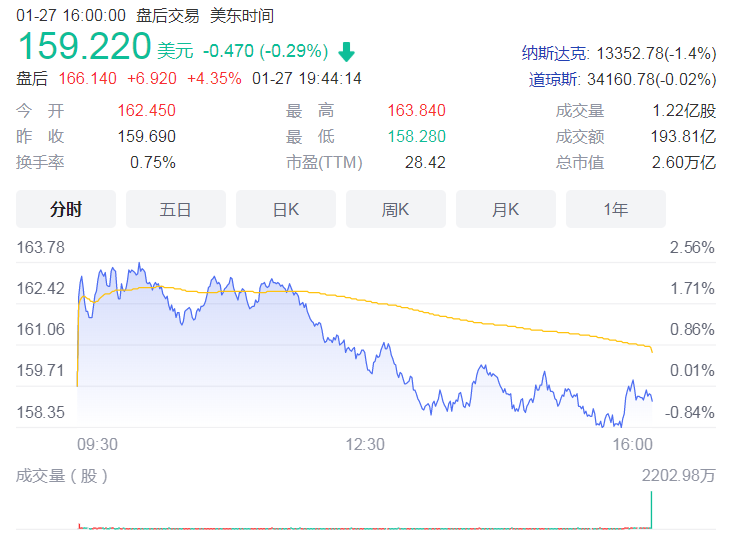
Task: Click the Dow Jones value 34160.78(-0.02%)
Action: (x=652, y=79)
